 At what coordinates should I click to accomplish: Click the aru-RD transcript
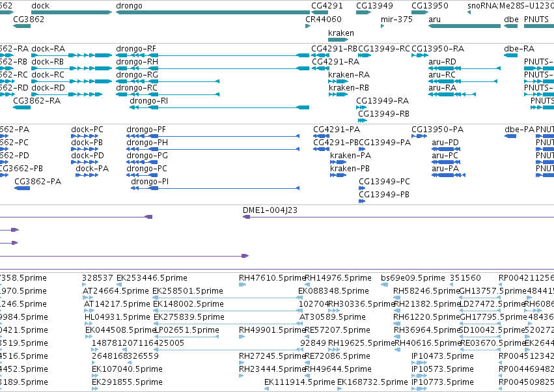464,68
